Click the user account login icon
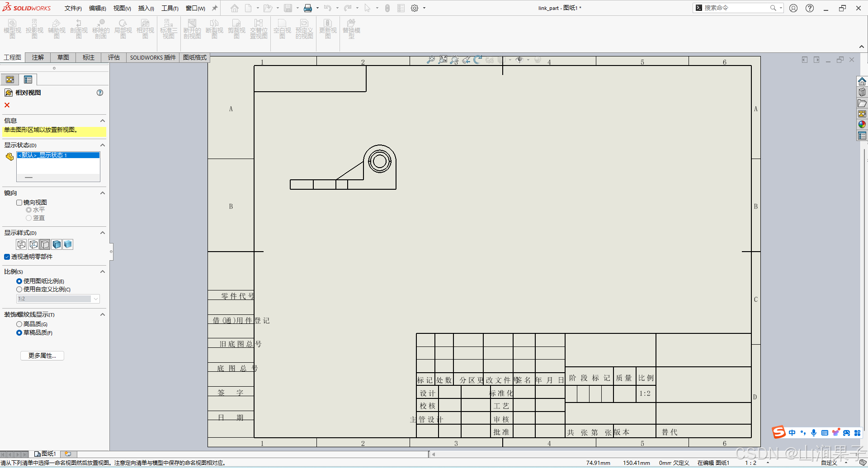This screenshot has width=868, height=468. pos(793,8)
